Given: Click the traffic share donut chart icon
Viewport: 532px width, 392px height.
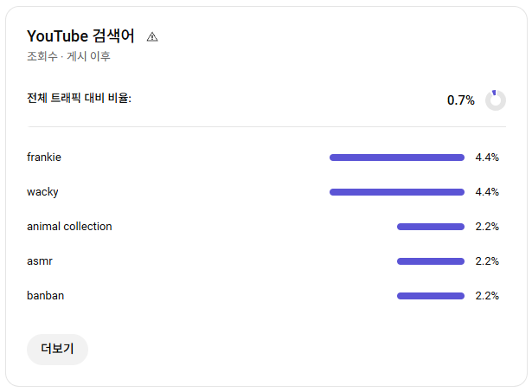Looking at the screenshot, I should (496, 100).
